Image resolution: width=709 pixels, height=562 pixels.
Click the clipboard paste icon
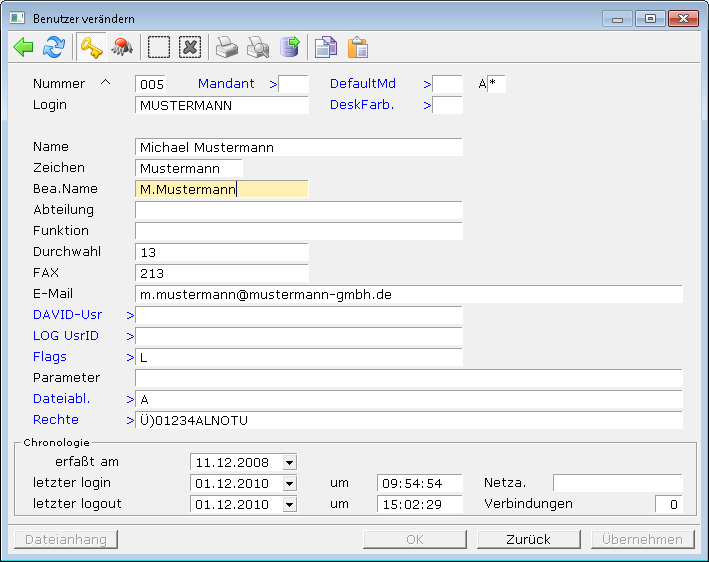[x=357, y=47]
